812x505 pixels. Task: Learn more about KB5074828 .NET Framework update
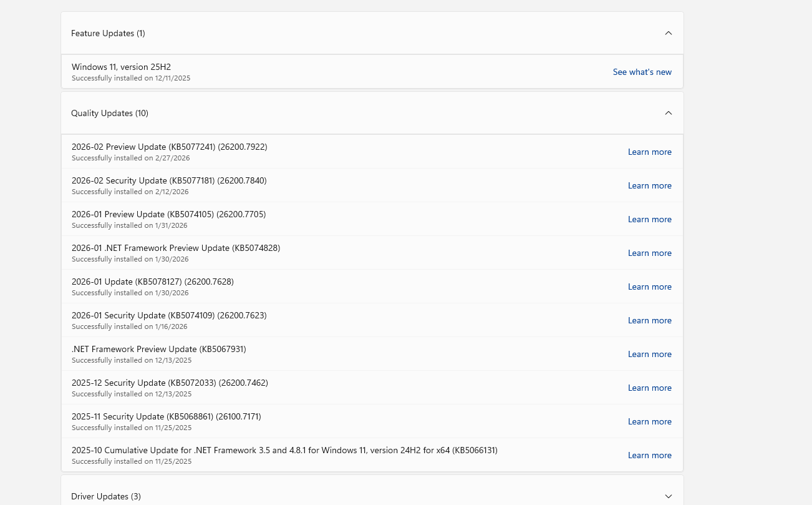[650, 253]
